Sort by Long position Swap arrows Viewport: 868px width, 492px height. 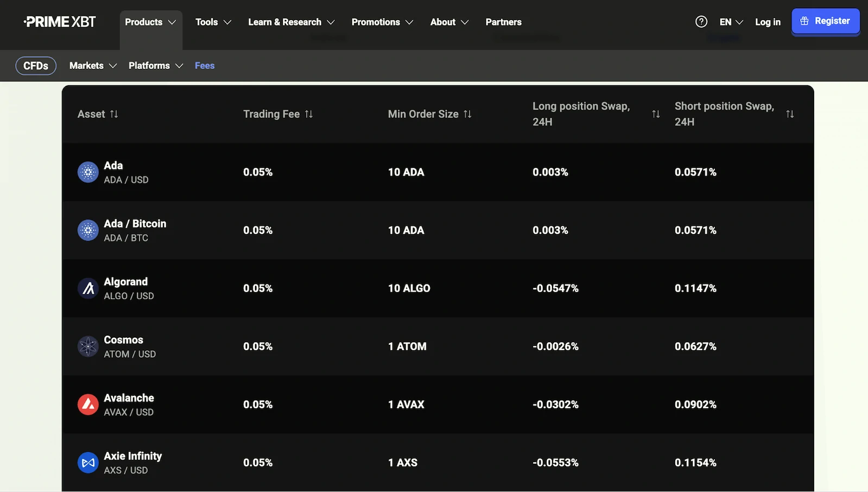(x=656, y=114)
